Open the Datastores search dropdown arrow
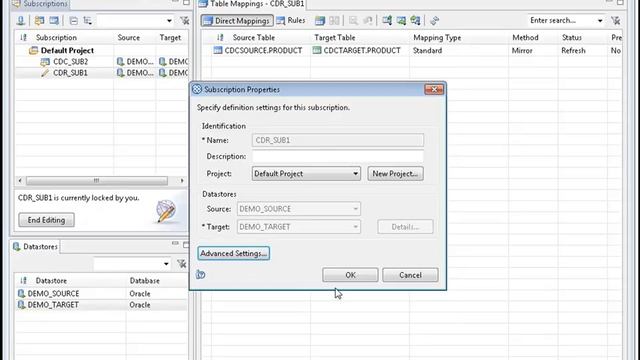640x360 pixels. pyautogui.click(x=166, y=264)
